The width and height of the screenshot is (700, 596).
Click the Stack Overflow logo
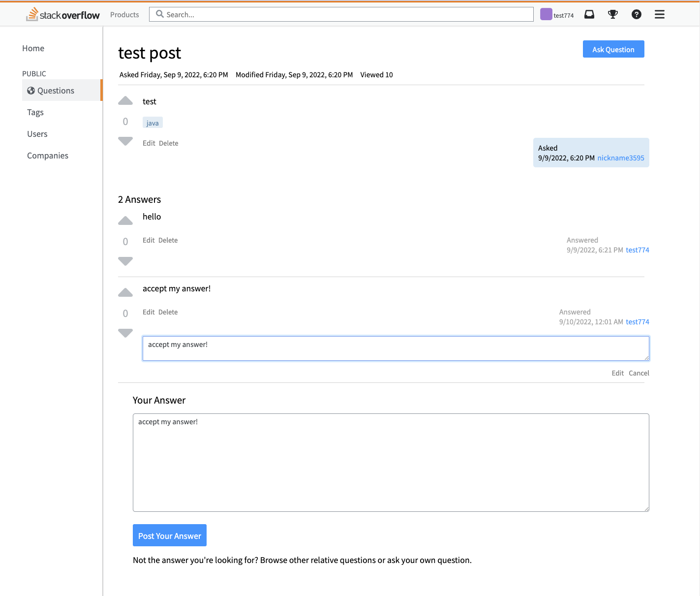[x=63, y=14]
